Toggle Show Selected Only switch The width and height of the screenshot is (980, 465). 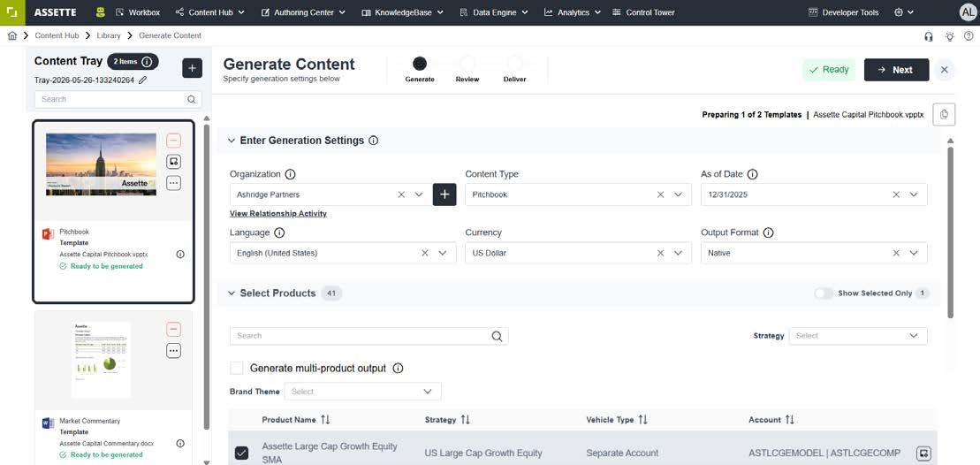click(823, 293)
